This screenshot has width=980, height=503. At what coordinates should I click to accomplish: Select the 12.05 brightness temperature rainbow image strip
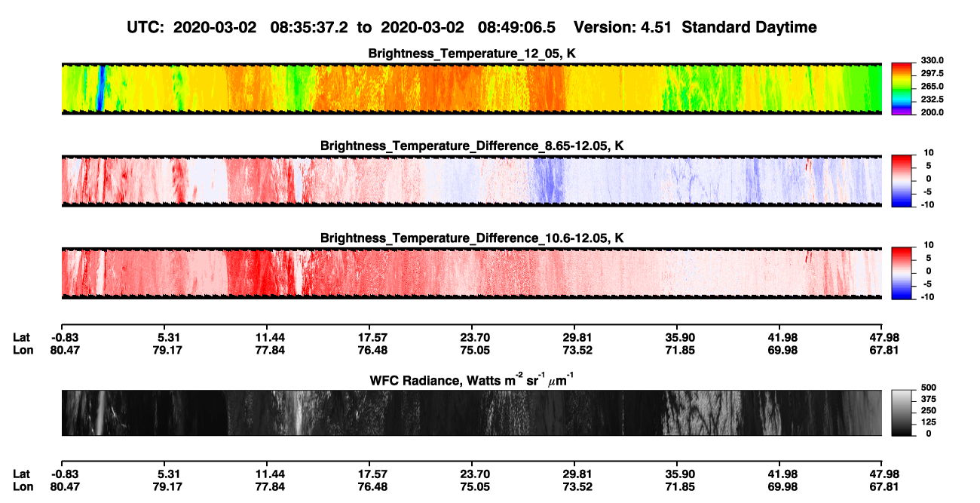coord(472,88)
